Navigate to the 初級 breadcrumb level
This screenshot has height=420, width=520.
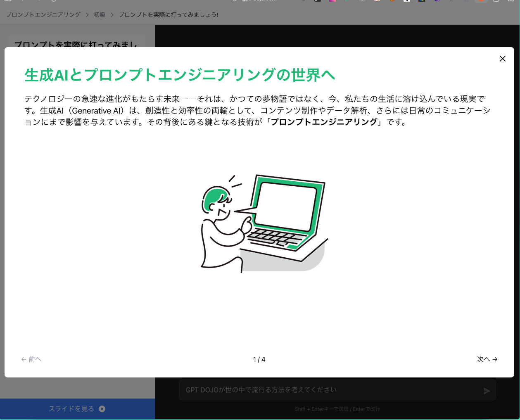click(100, 15)
